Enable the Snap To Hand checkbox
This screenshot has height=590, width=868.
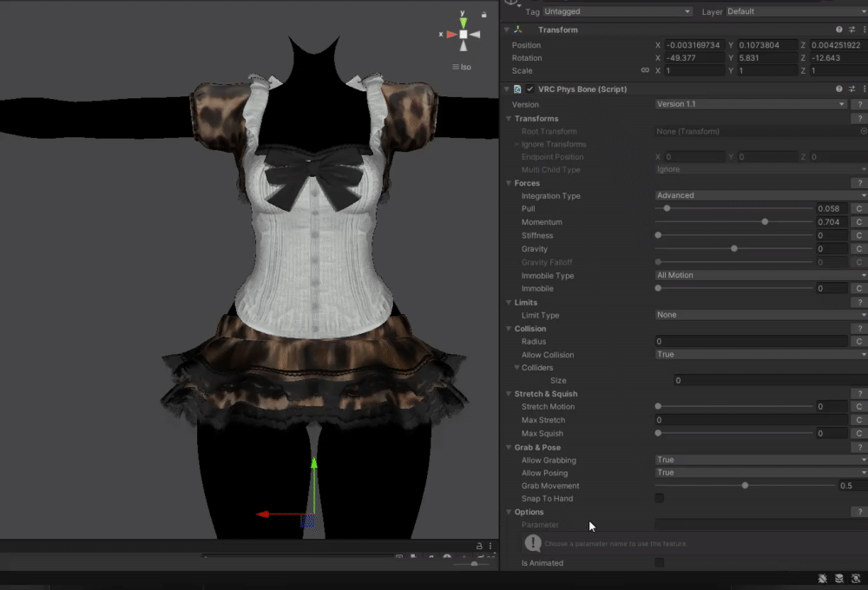[x=660, y=499]
